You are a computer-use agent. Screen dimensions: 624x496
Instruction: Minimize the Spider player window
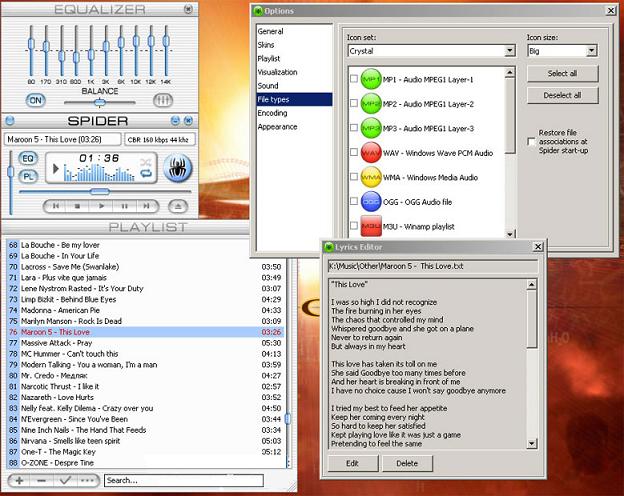tap(175, 120)
